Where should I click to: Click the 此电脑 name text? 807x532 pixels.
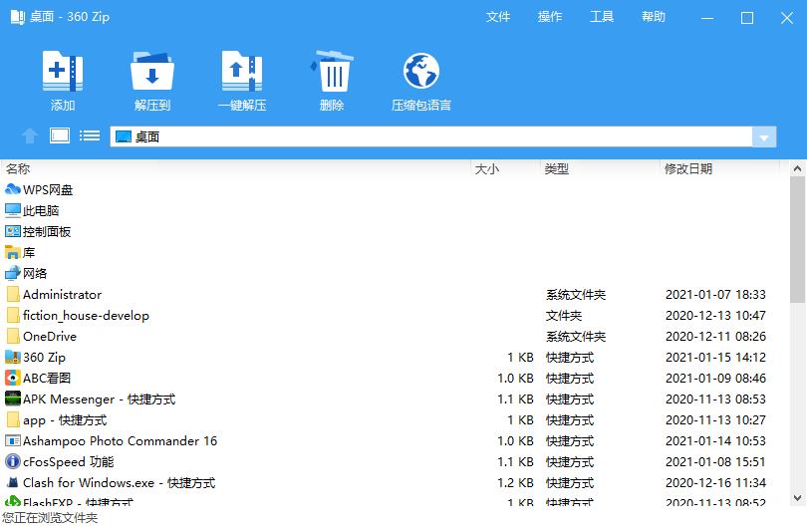coord(41,211)
